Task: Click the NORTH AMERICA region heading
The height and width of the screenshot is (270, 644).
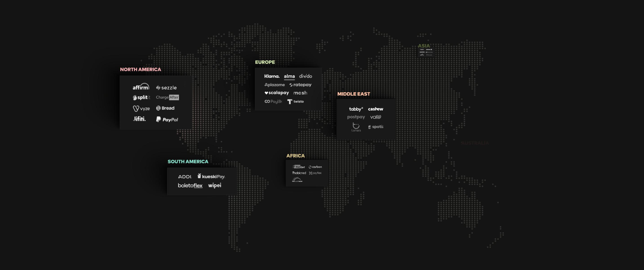Action: click(140, 69)
